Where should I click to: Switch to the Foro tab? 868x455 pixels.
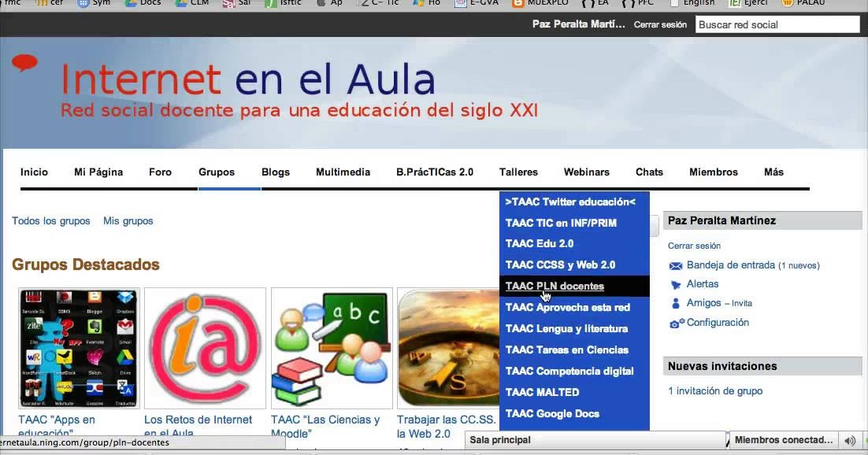(x=159, y=172)
